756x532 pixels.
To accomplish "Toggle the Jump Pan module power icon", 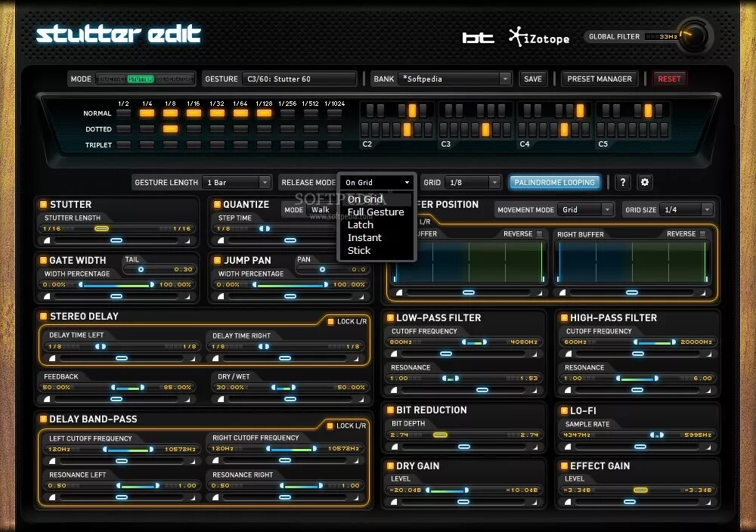I will pos(217,260).
